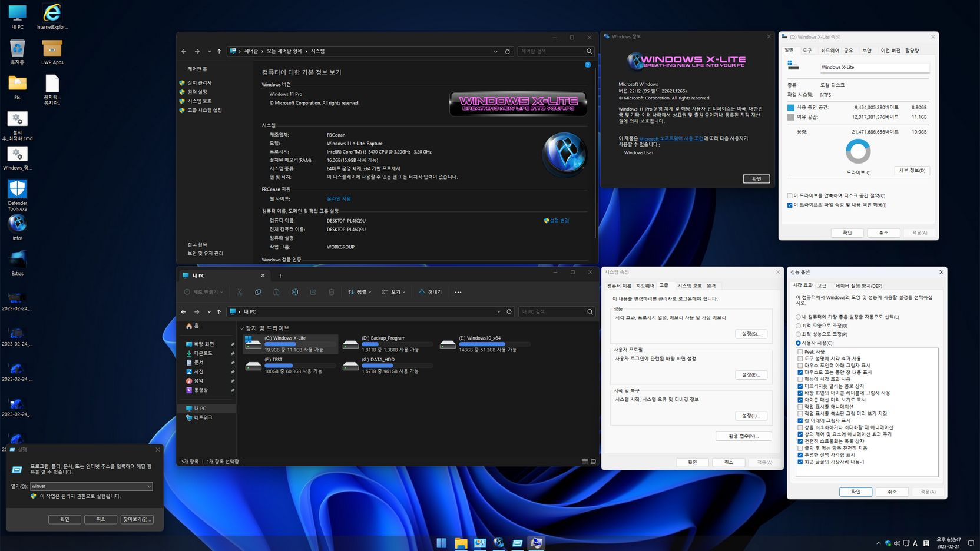Select the (G:) DATA_HDD drive
This screenshot has width=980, height=551.
[x=388, y=365]
